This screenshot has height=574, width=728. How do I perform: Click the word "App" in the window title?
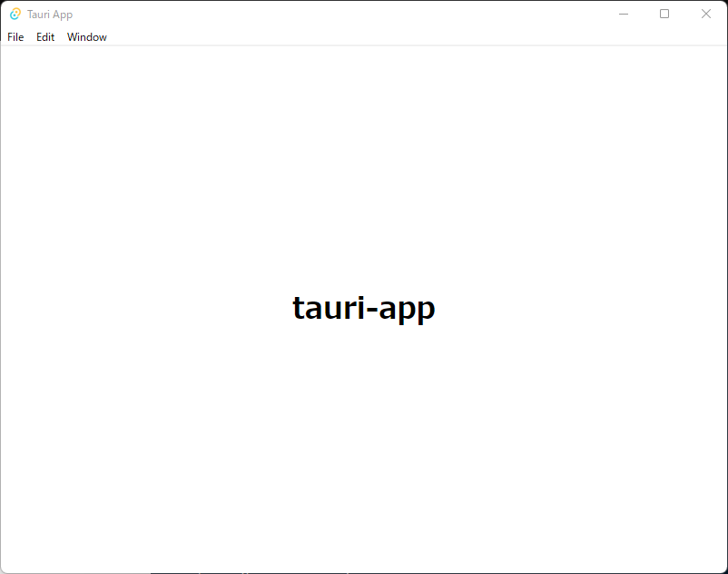[63, 15]
